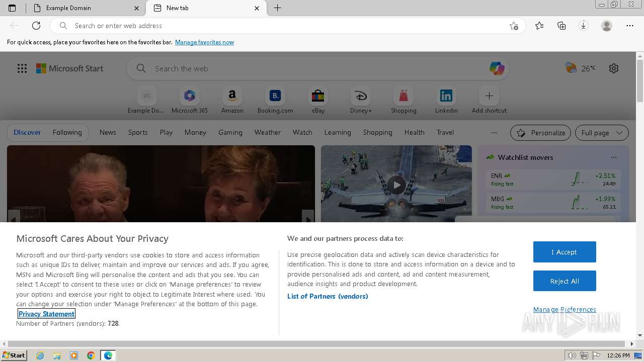Select the Discover feed tab
Screen dimensions: 644x362
pyautogui.click(x=27, y=132)
